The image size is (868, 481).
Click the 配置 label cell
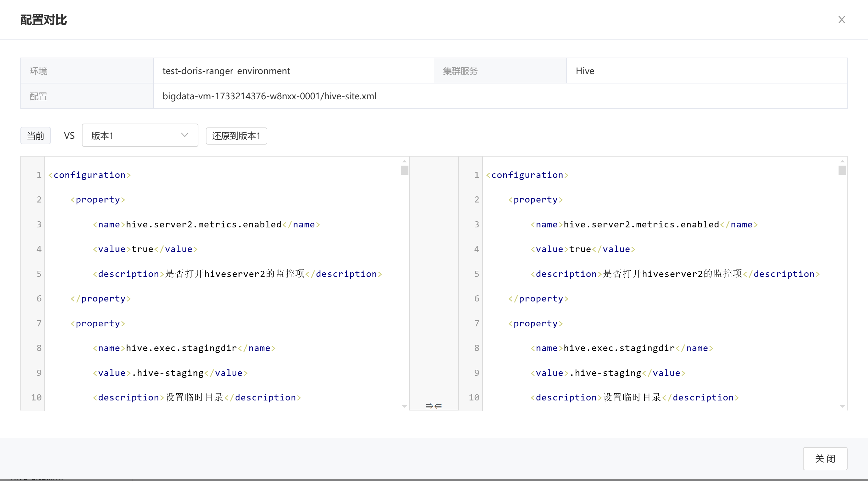(x=87, y=96)
